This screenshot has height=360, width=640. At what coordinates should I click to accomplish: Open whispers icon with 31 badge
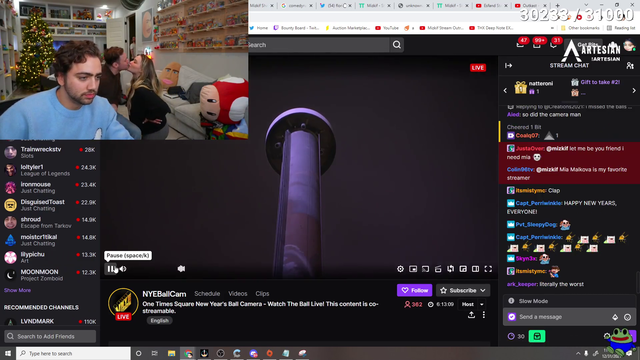coord(553,44)
